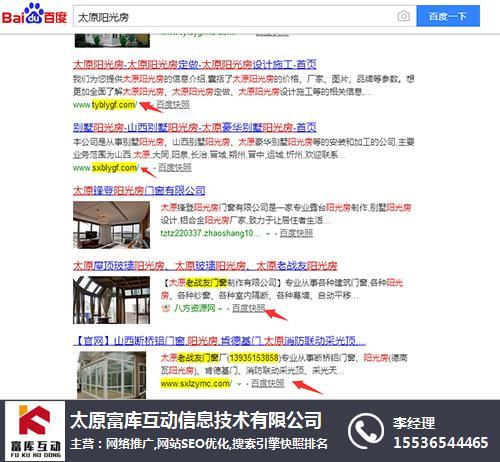This screenshot has width=500, height=462.
Task: Open 太原阳光房定做 设计施工 首页 result title
Action: tap(195, 64)
